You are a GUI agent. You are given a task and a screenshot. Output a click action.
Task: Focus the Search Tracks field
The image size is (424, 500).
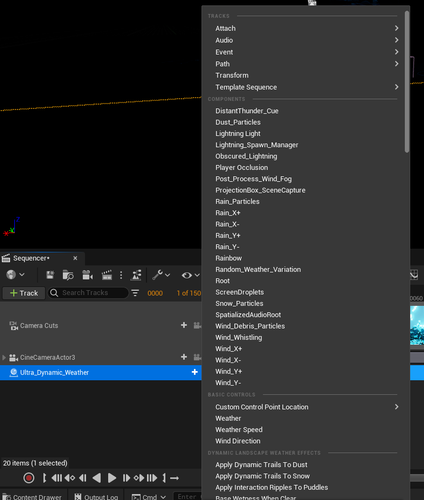88,293
